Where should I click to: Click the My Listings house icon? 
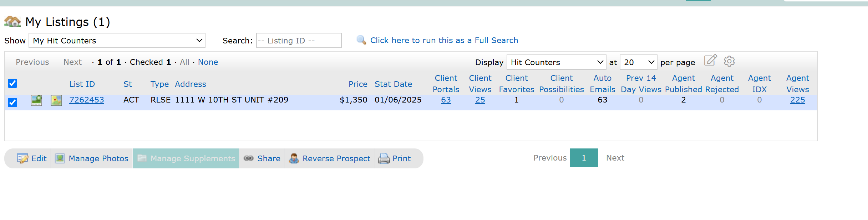pos(12,21)
